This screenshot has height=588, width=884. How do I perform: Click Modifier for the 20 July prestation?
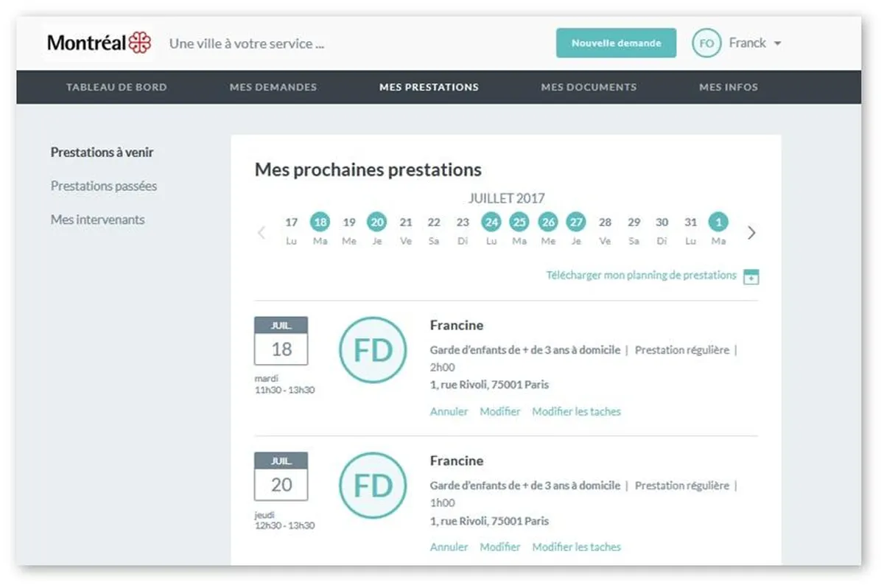[500, 547]
